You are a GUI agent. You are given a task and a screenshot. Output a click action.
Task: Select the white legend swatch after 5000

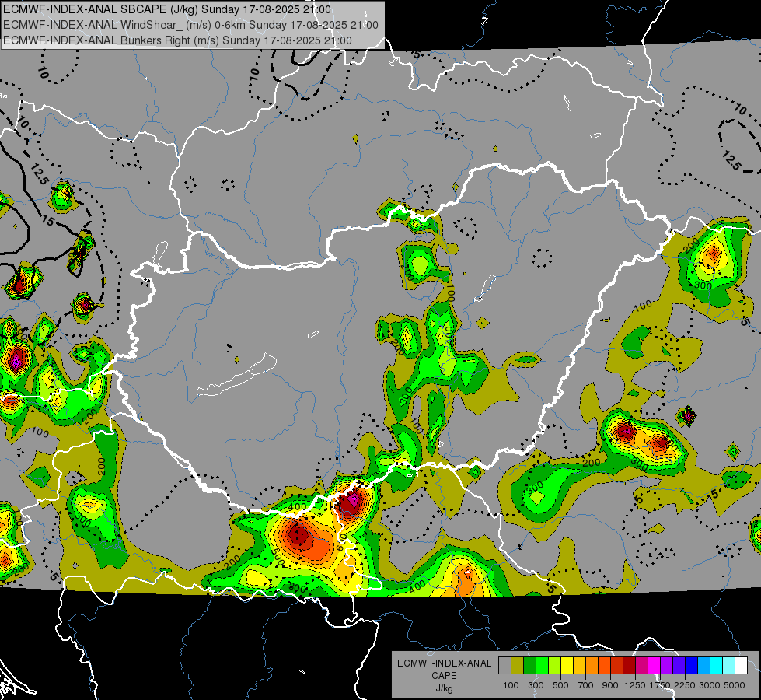click(742, 665)
